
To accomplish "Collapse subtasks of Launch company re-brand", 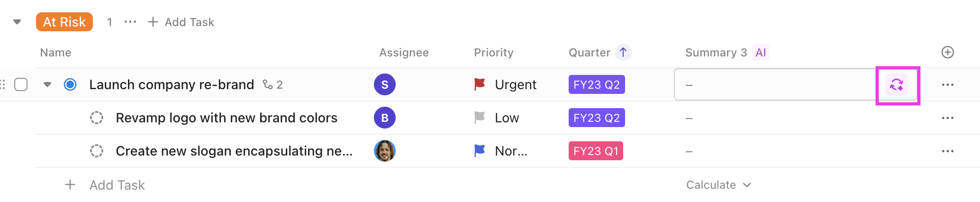I will [x=47, y=84].
